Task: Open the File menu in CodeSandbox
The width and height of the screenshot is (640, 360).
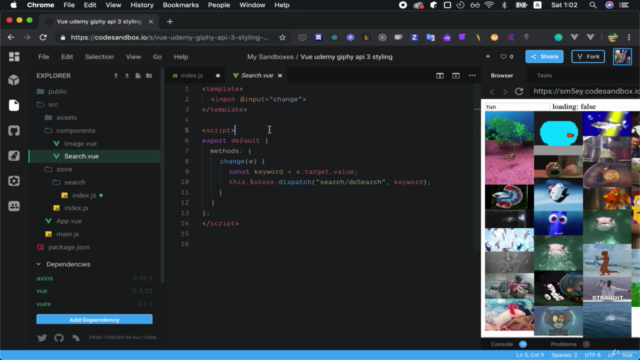Action: [x=44, y=57]
